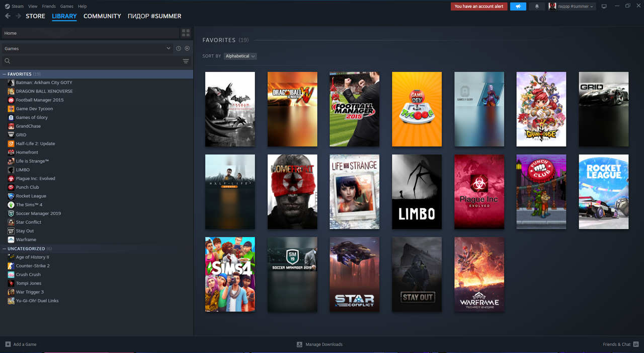644x353 pixels.
Task: Open Plague Inc Evolved cover thumbnail
Action: click(x=479, y=192)
